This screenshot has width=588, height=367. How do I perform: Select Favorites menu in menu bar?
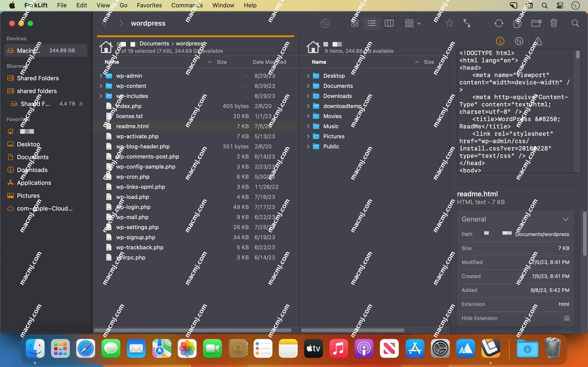150,5
